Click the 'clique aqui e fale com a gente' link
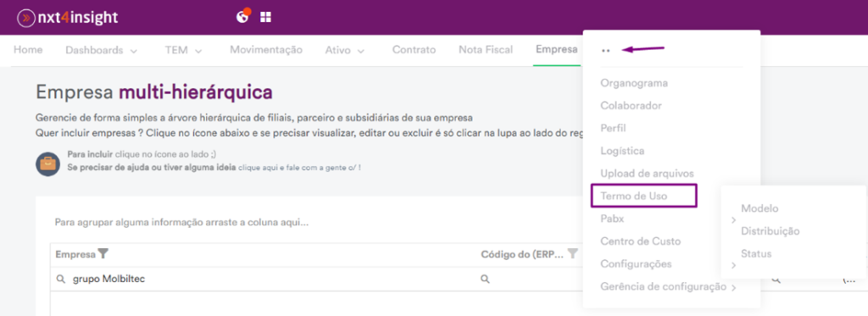This screenshot has height=316, width=868. point(299,167)
